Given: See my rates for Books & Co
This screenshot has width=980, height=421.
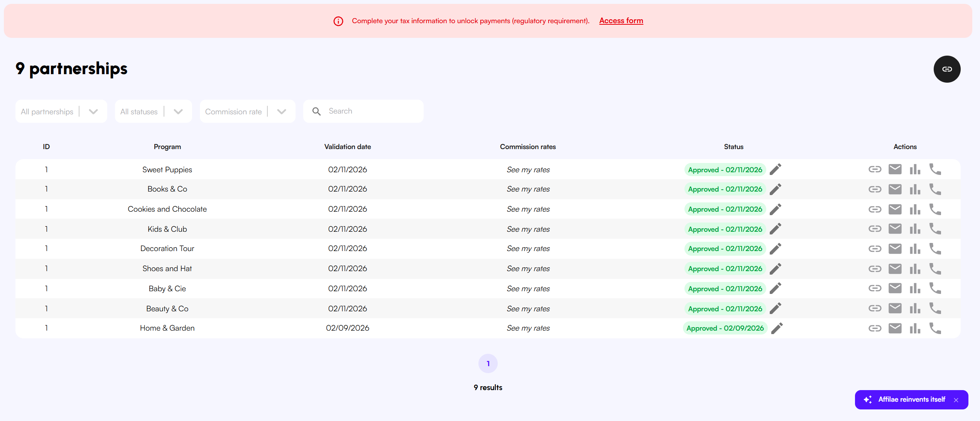Looking at the screenshot, I should (x=528, y=189).
